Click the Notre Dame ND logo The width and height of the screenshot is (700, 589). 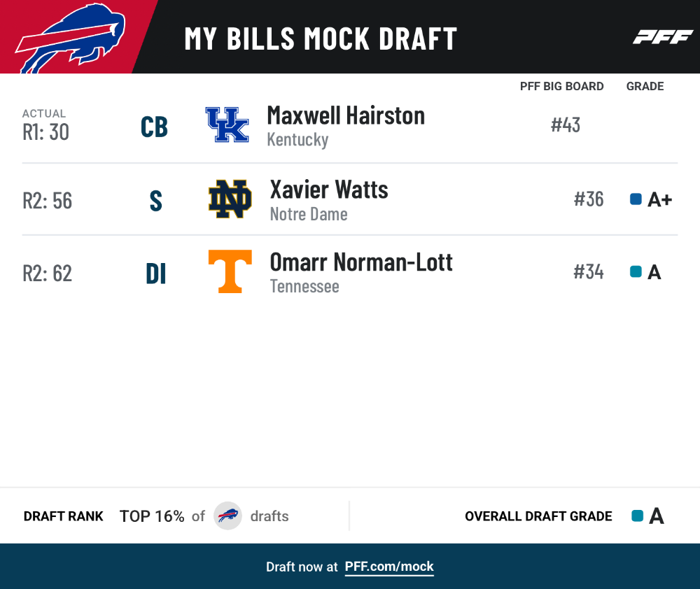click(230, 199)
